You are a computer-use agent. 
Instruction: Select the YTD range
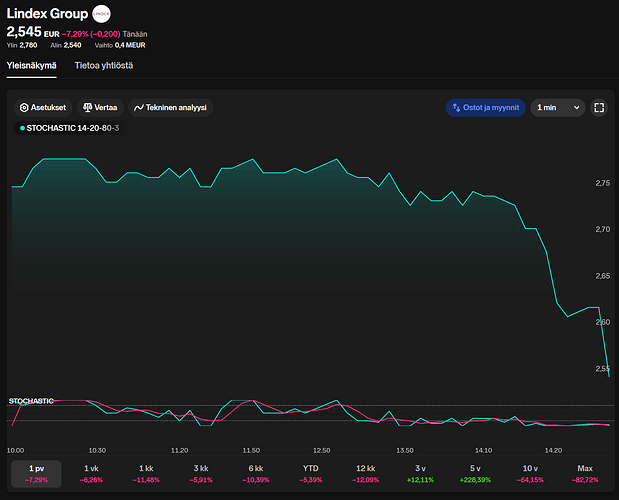310,473
